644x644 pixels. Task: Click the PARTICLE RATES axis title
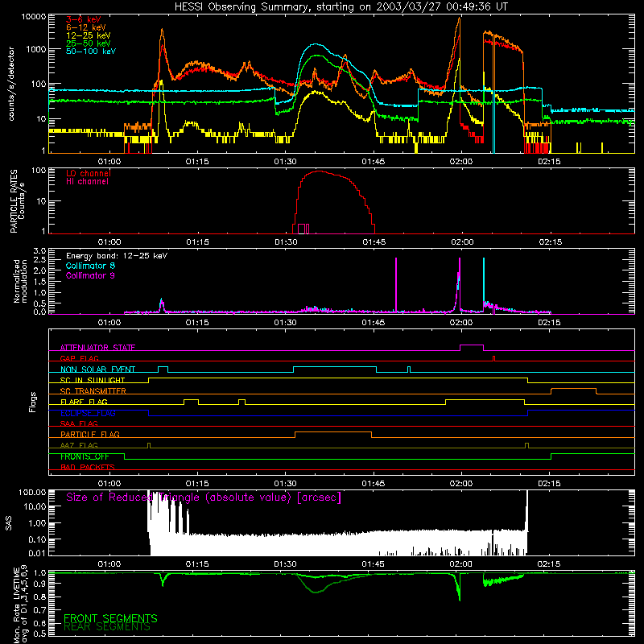click(17, 201)
